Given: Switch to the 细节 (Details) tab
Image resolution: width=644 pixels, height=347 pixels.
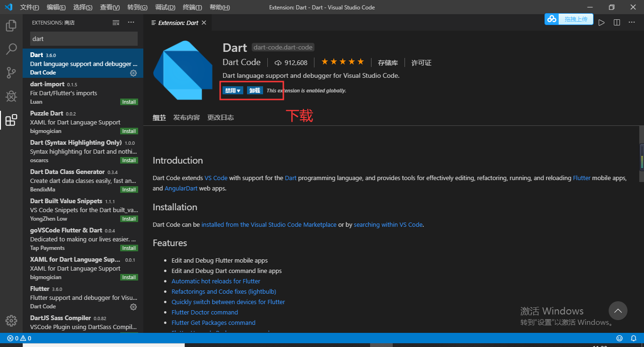Looking at the screenshot, I should coord(159,117).
